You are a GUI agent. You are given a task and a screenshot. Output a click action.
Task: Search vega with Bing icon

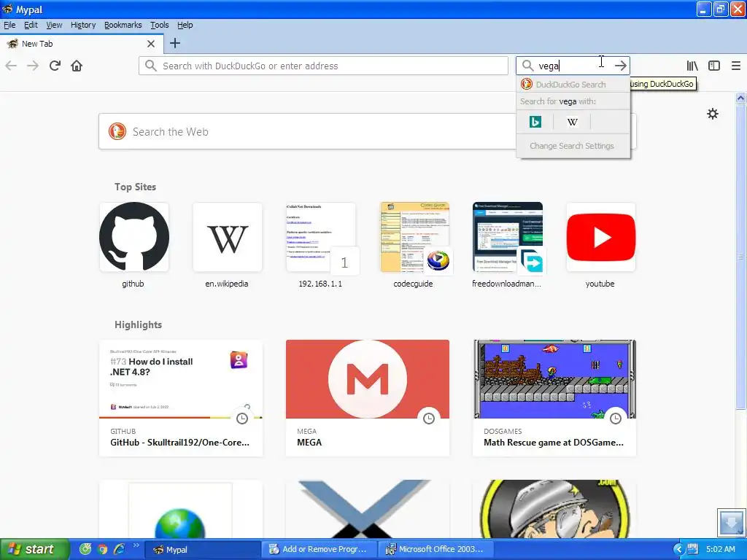point(535,122)
